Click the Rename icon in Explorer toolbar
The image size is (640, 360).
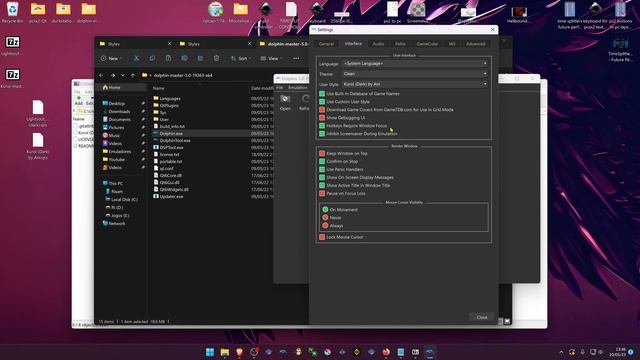[x=184, y=58]
